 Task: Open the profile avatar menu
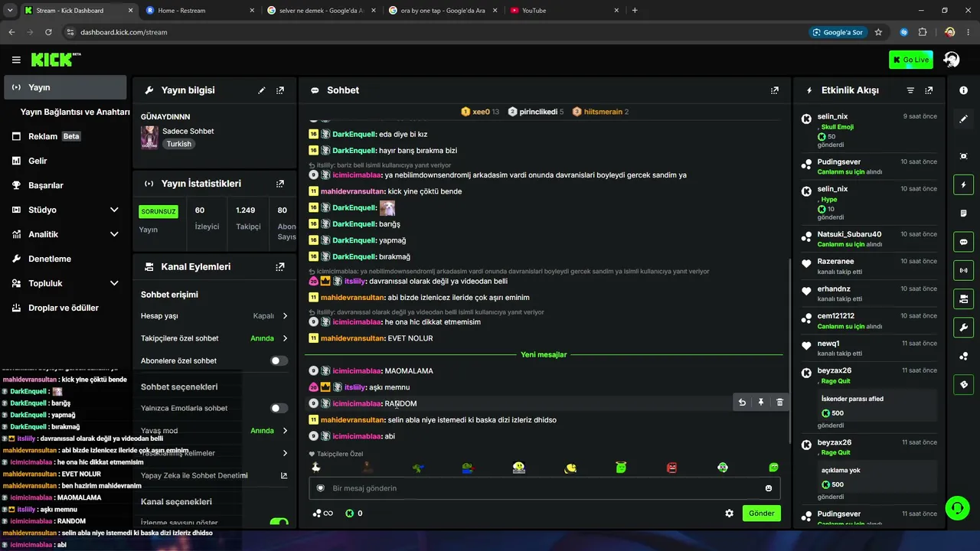(x=952, y=60)
